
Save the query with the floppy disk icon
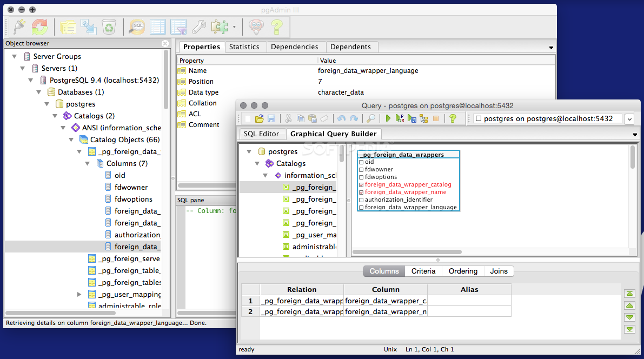(x=271, y=119)
